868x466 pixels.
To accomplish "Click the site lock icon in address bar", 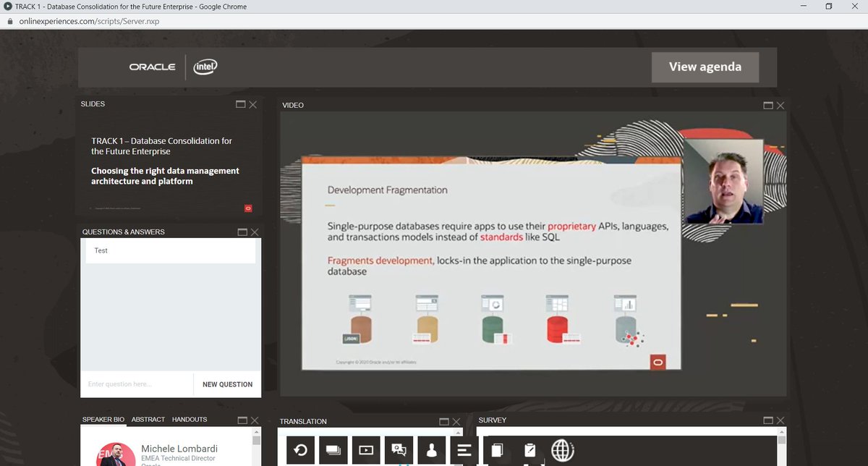I will pos(9,21).
